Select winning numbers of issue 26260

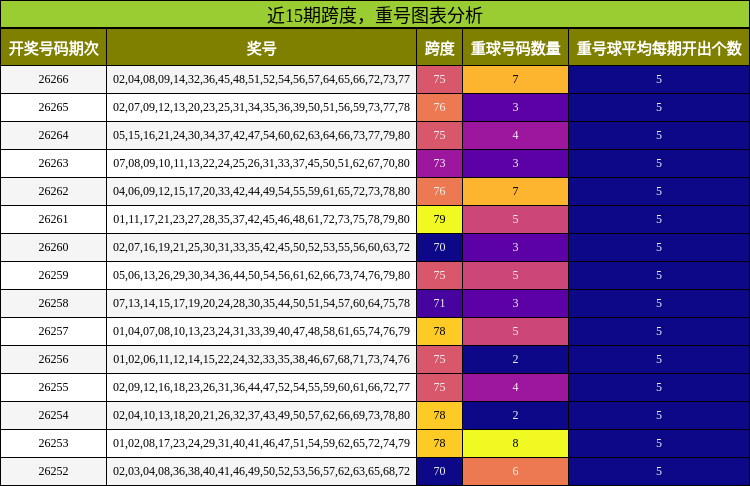(261, 247)
